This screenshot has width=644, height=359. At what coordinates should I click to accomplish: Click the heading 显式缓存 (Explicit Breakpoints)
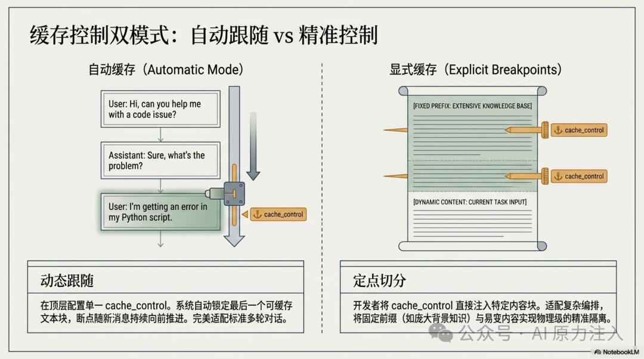click(x=475, y=69)
